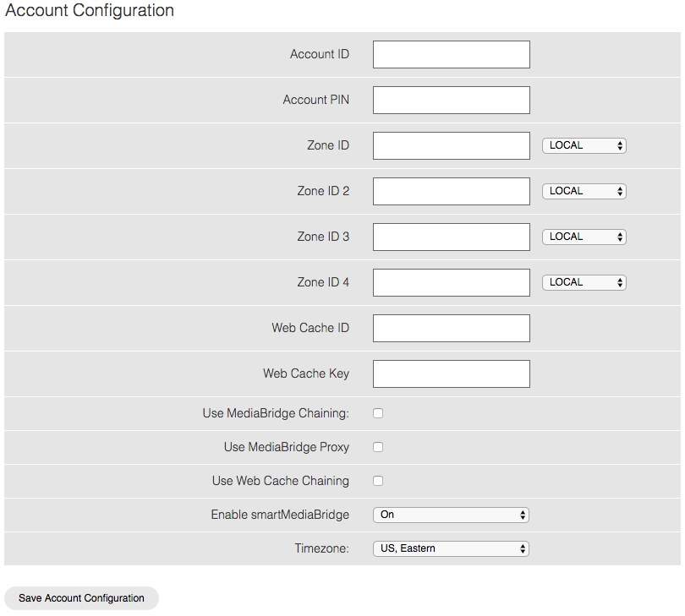The image size is (685, 616).
Task: Open Enable smartMediaBridge On dropdown
Action: tap(451, 515)
